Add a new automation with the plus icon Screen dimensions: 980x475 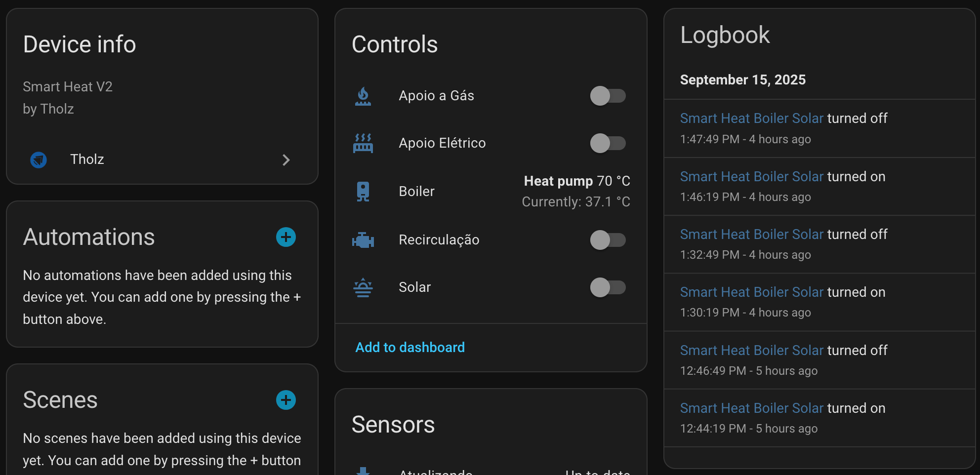pyautogui.click(x=286, y=237)
